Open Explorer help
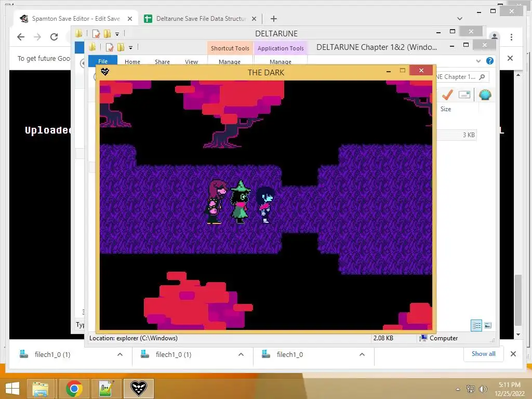 (489, 61)
